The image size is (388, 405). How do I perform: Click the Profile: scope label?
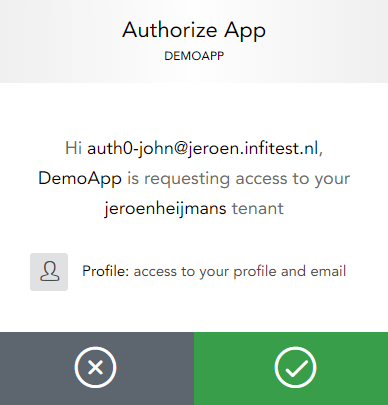click(x=105, y=271)
